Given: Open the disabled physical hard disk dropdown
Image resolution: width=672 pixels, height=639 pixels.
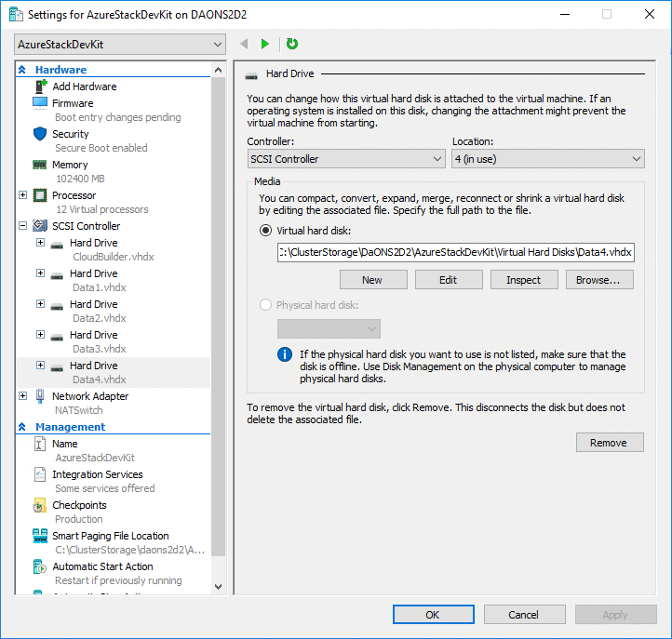Looking at the screenshot, I should (x=329, y=329).
